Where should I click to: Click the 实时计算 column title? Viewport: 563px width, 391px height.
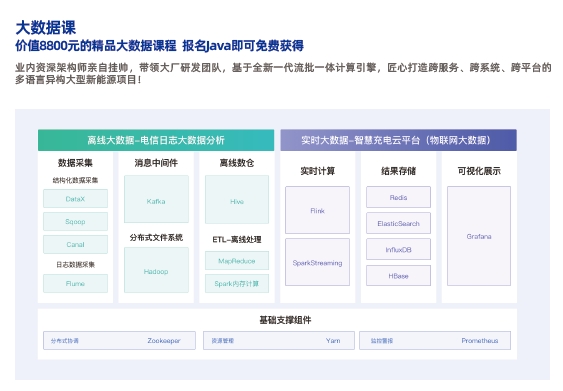(x=318, y=171)
